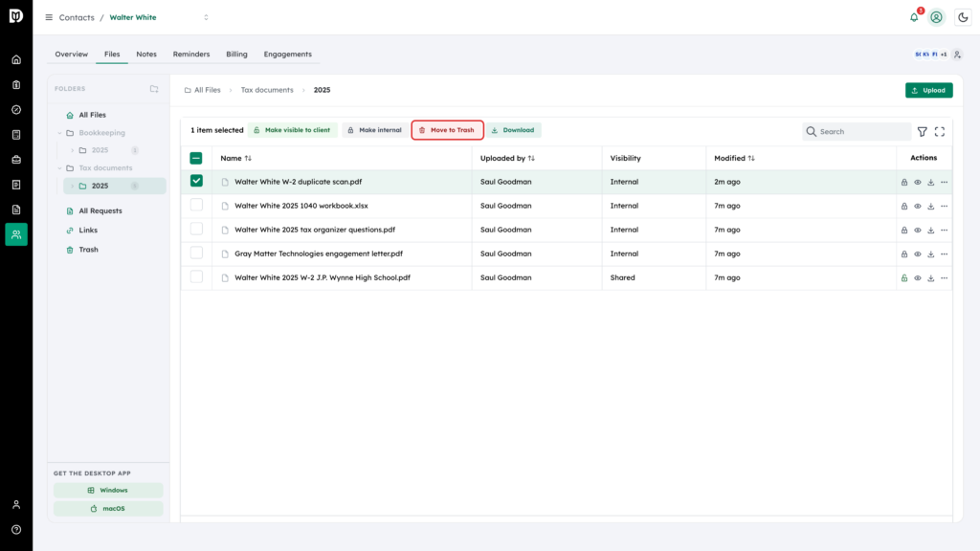Open the Reminders tab

(191, 55)
